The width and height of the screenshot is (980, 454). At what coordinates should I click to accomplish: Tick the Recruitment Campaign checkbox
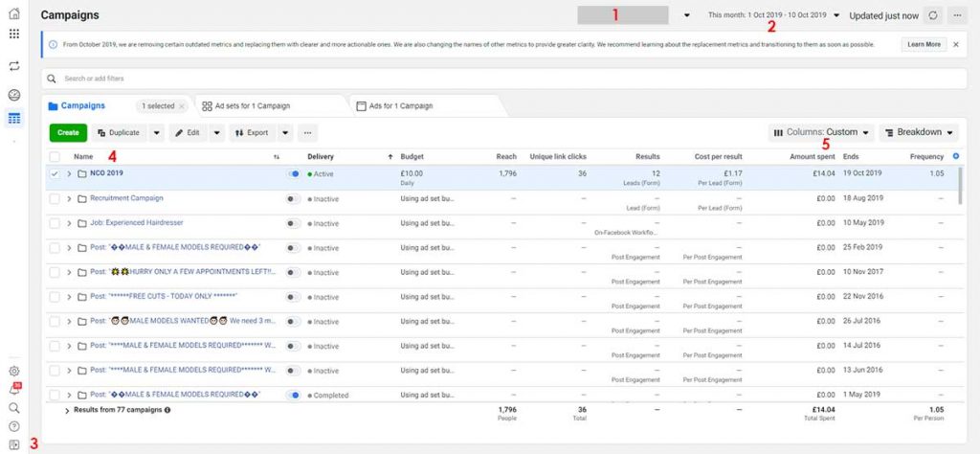55,199
